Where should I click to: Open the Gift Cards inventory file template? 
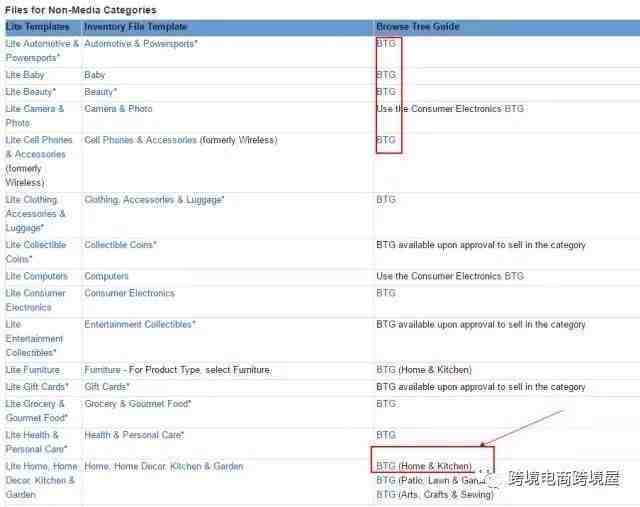tap(107, 387)
